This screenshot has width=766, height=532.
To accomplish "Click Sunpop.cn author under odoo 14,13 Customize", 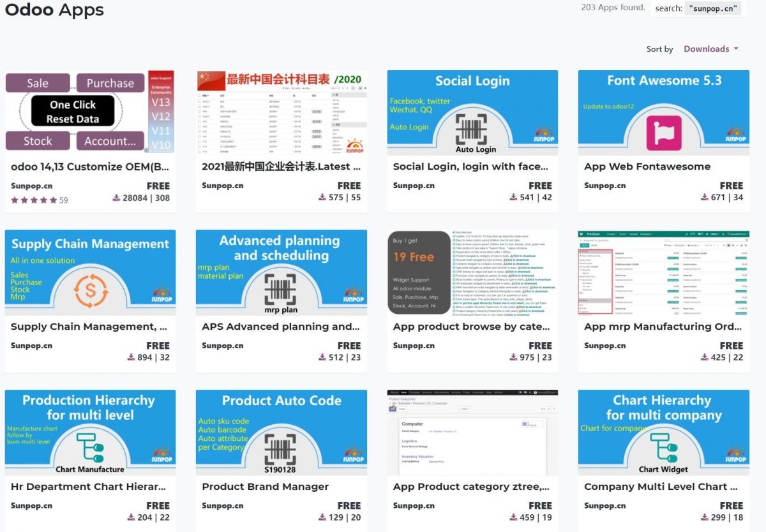I will [x=31, y=186].
